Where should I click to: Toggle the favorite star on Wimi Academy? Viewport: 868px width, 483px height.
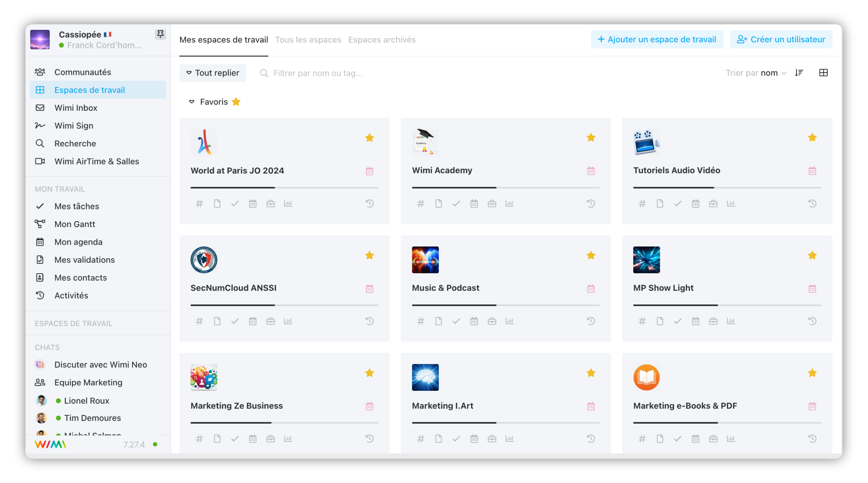[591, 138]
